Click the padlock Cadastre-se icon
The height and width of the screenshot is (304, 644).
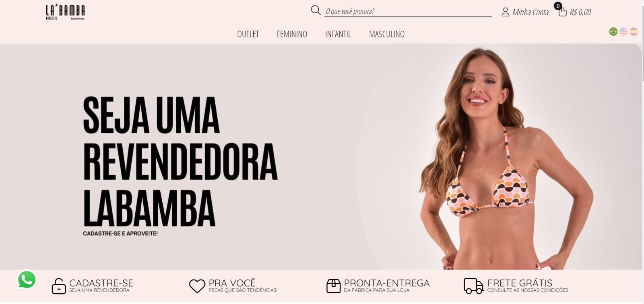tap(59, 286)
